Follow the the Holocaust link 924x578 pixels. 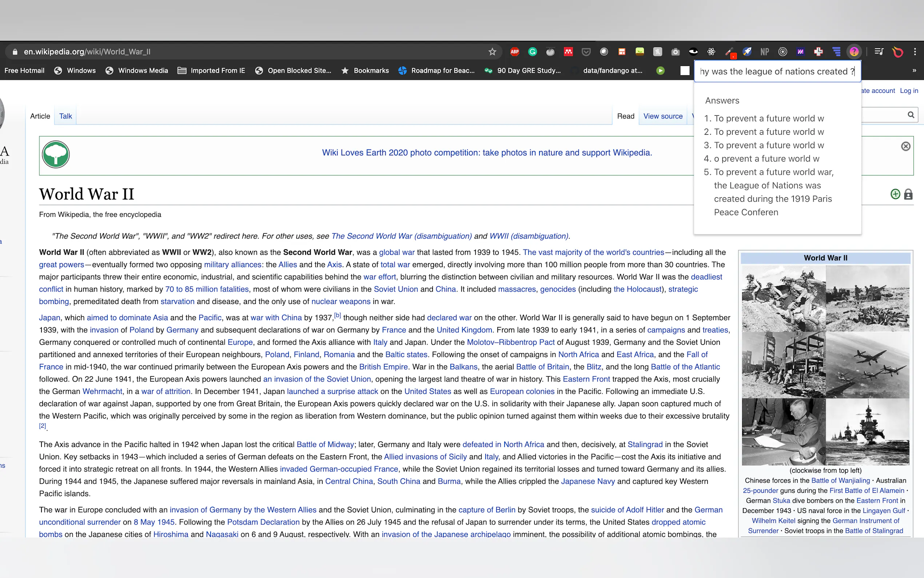pyautogui.click(x=637, y=289)
